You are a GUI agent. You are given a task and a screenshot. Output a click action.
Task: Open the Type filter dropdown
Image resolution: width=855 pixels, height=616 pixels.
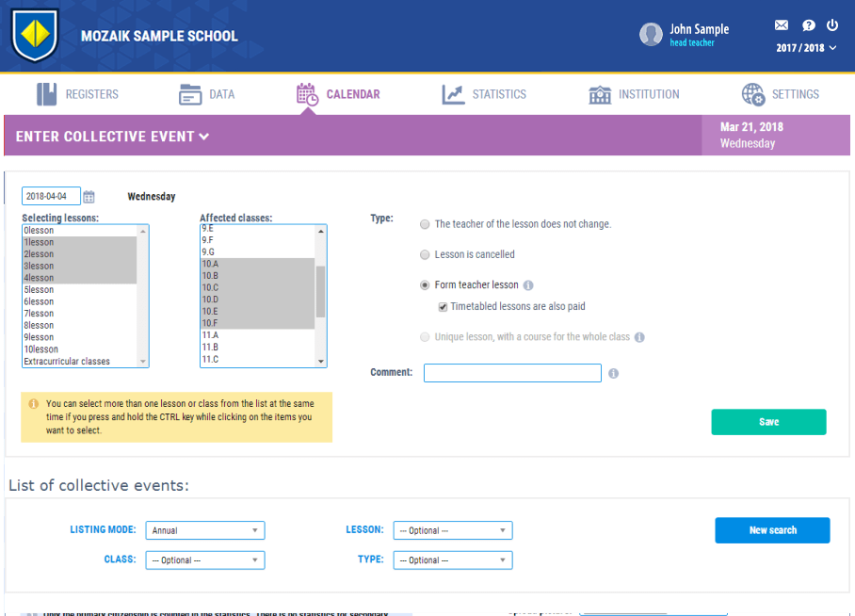point(453,560)
